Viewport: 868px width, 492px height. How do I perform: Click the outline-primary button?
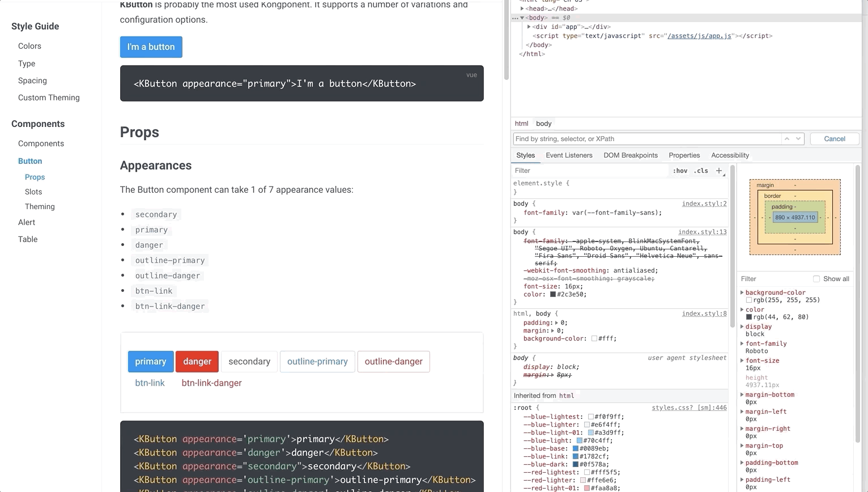coord(317,362)
